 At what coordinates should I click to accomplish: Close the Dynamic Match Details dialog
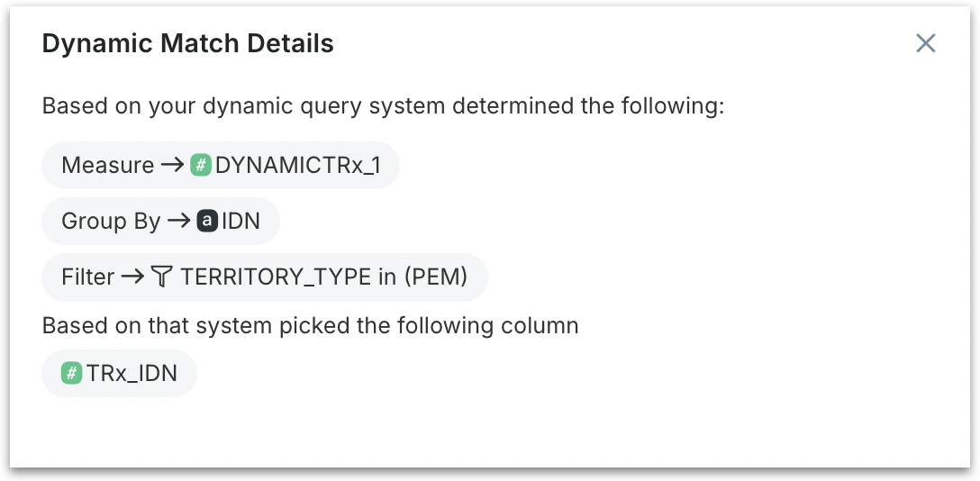tap(925, 43)
